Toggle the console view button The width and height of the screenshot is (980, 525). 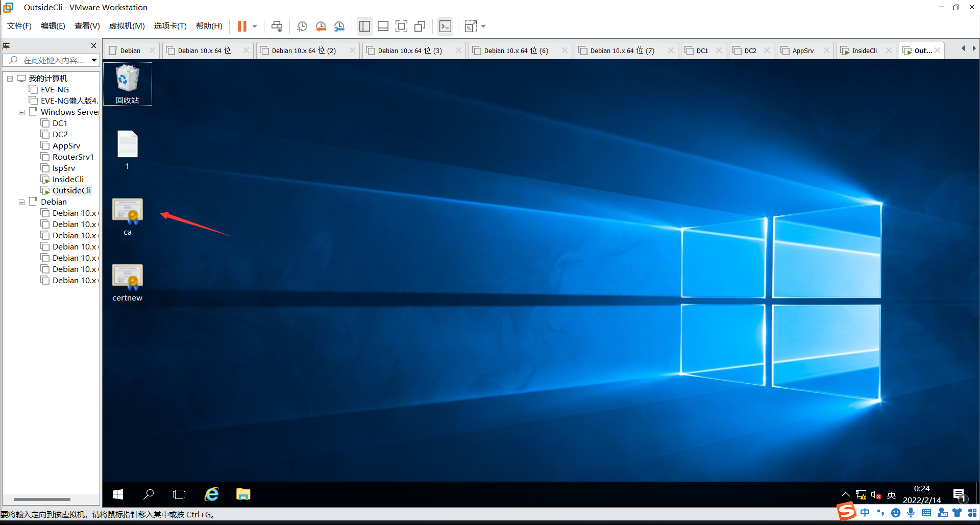pos(446,27)
